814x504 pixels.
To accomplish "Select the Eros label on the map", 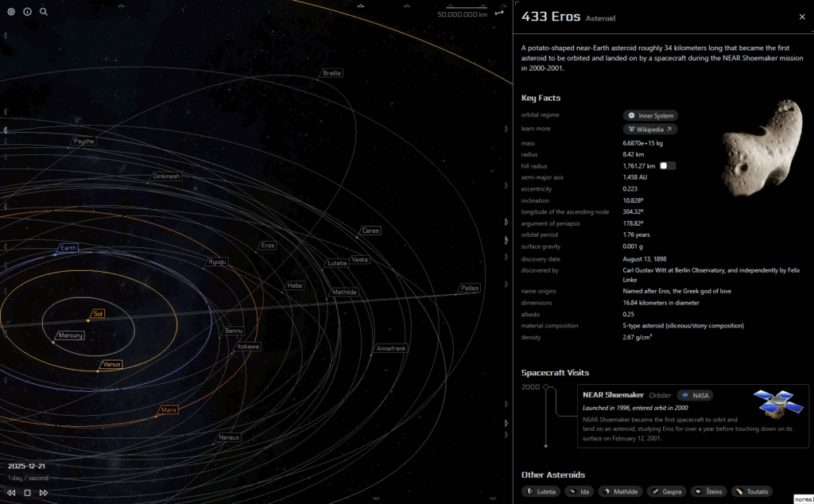I will [x=268, y=245].
